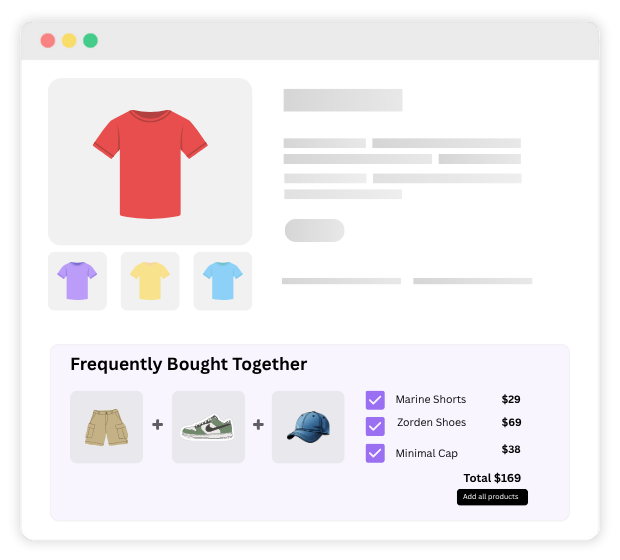
Task: Select the purple t-shirt thumbnail
Action: [x=78, y=281]
